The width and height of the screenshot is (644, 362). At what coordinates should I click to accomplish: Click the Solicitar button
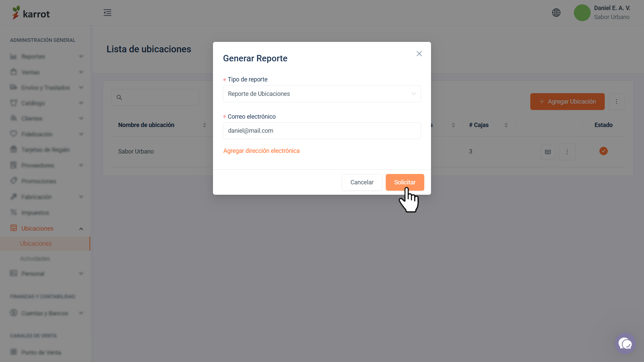(405, 182)
